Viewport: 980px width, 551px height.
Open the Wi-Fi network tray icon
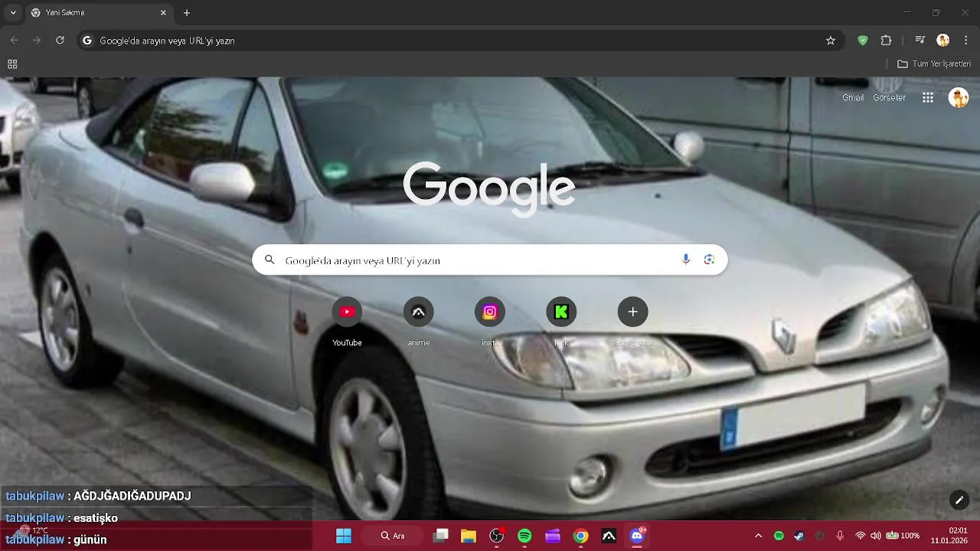click(x=861, y=536)
